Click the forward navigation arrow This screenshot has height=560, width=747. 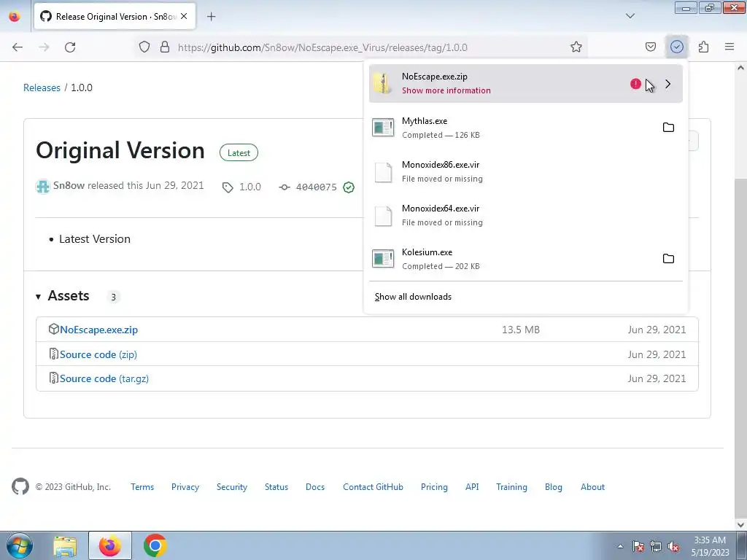44,47
